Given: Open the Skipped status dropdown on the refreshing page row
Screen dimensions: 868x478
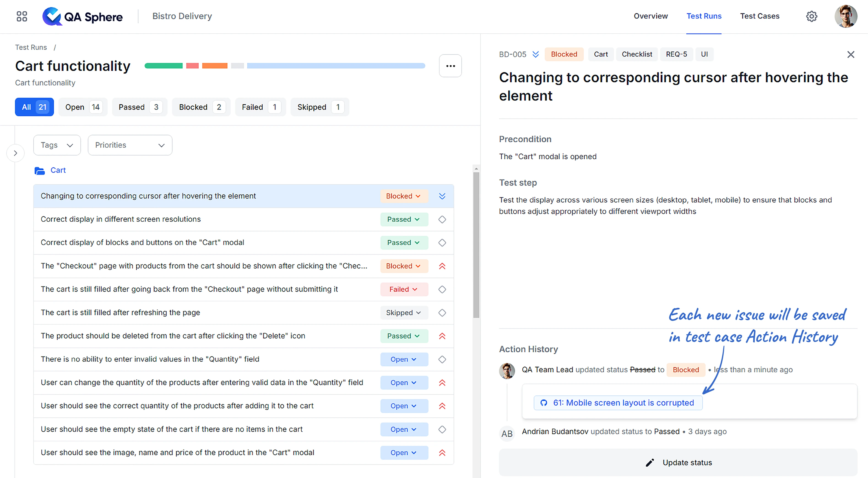Looking at the screenshot, I should tap(404, 312).
